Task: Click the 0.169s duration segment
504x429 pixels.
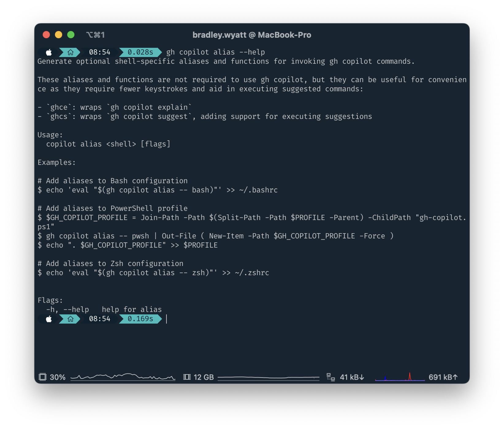Action: pos(140,319)
